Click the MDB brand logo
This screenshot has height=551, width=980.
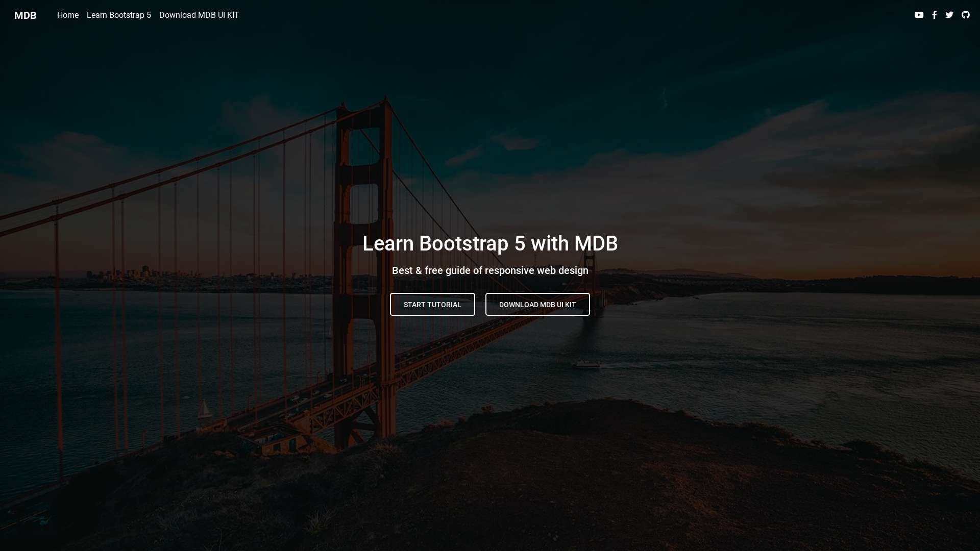pos(26,15)
